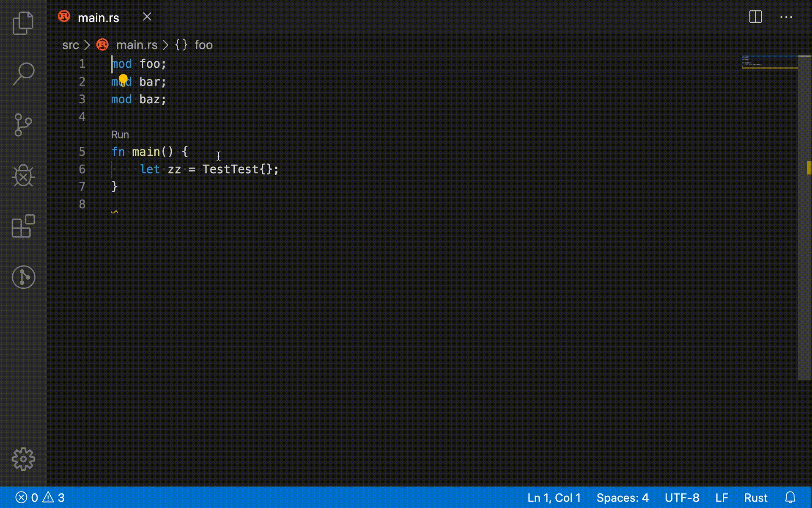This screenshot has width=812, height=508.
Task: Click the notifications bell in status bar
Action: coord(790,497)
